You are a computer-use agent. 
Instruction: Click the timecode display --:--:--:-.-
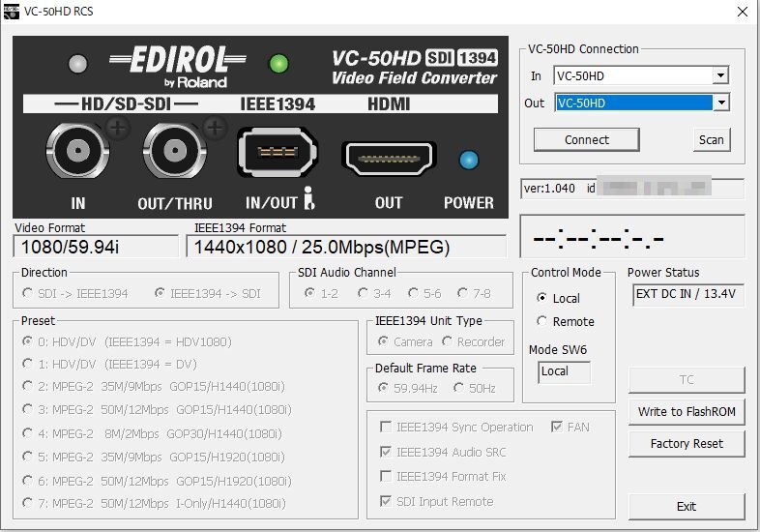(x=632, y=236)
